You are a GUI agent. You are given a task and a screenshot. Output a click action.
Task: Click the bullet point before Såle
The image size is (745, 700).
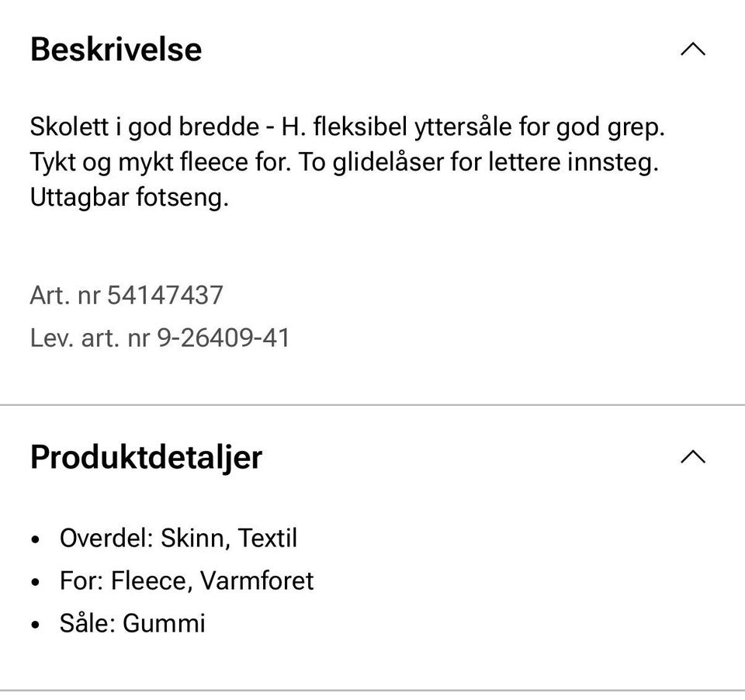(36, 625)
